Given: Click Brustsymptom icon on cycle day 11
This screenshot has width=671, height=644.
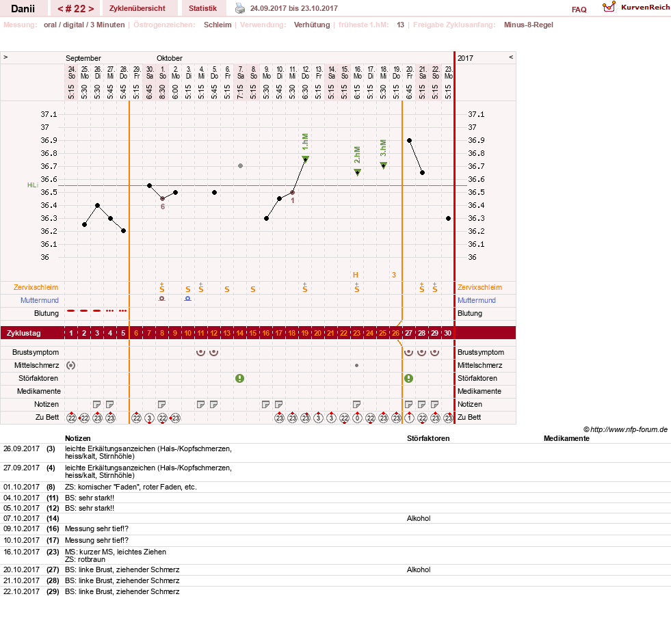Looking at the screenshot, I should [200, 352].
